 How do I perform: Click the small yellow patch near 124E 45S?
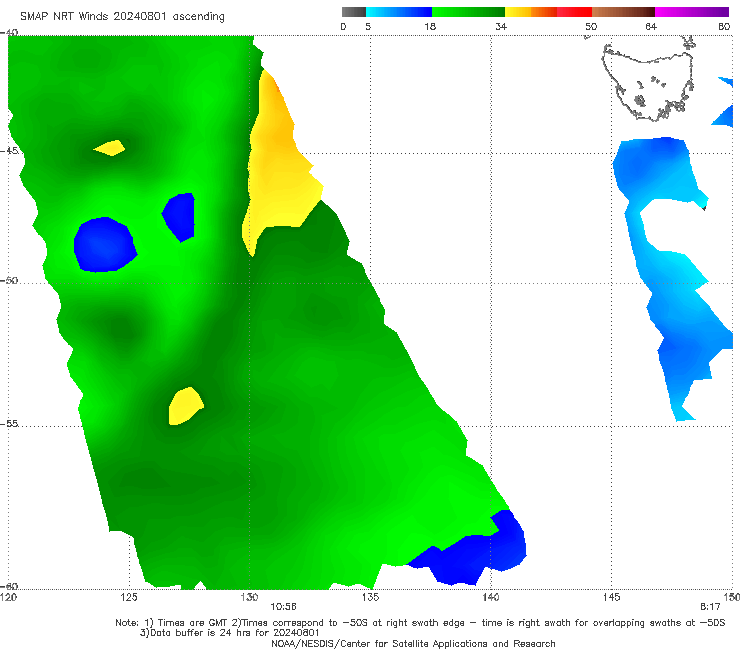(110, 148)
